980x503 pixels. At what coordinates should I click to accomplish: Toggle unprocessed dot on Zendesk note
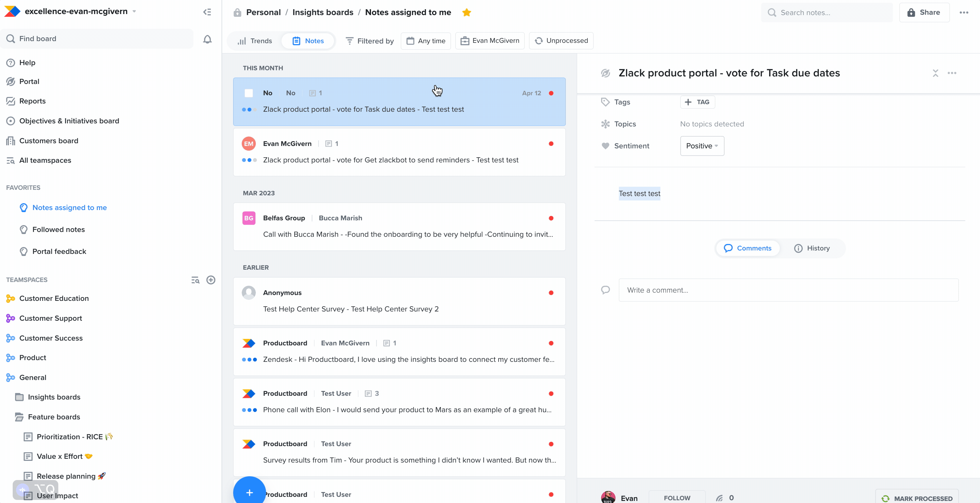(x=551, y=343)
